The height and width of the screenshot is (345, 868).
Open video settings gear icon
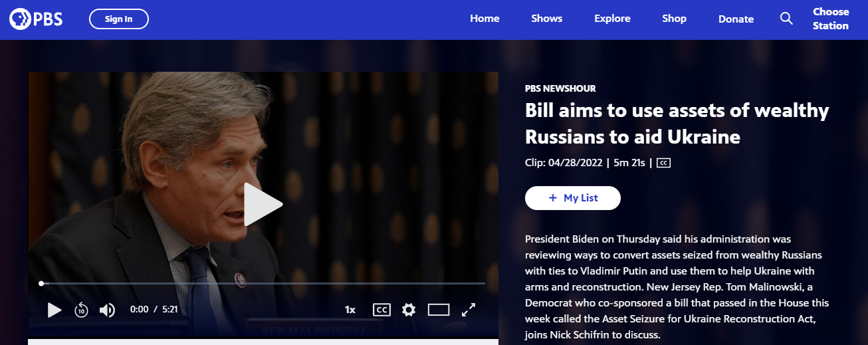[x=409, y=310]
